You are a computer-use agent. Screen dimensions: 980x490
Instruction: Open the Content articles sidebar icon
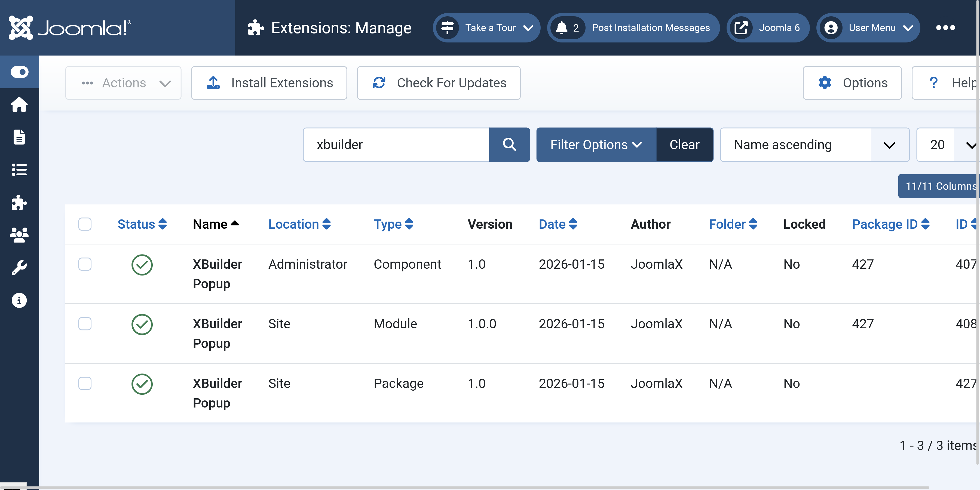(19, 137)
